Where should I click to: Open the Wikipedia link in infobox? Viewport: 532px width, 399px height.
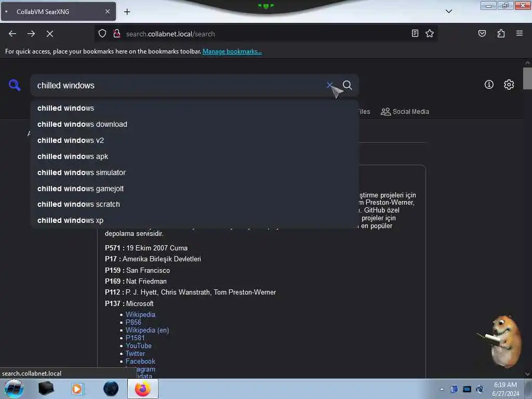tap(140, 314)
